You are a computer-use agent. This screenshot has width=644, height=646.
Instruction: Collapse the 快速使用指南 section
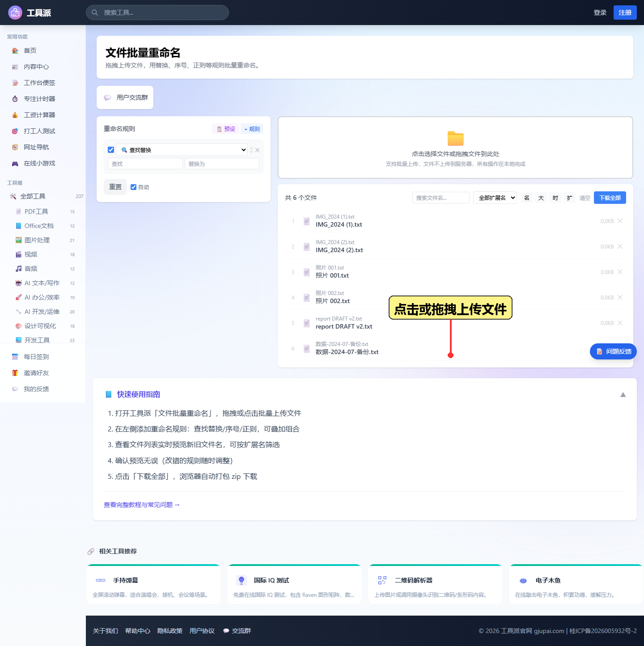pyautogui.click(x=623, y=394)
